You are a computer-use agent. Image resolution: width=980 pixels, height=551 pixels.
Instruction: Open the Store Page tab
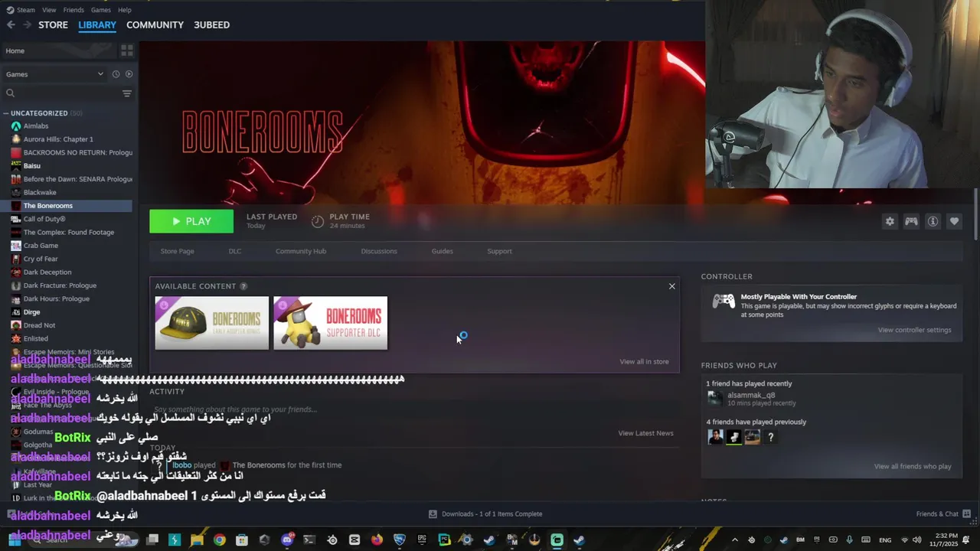(x=177, y=251)
